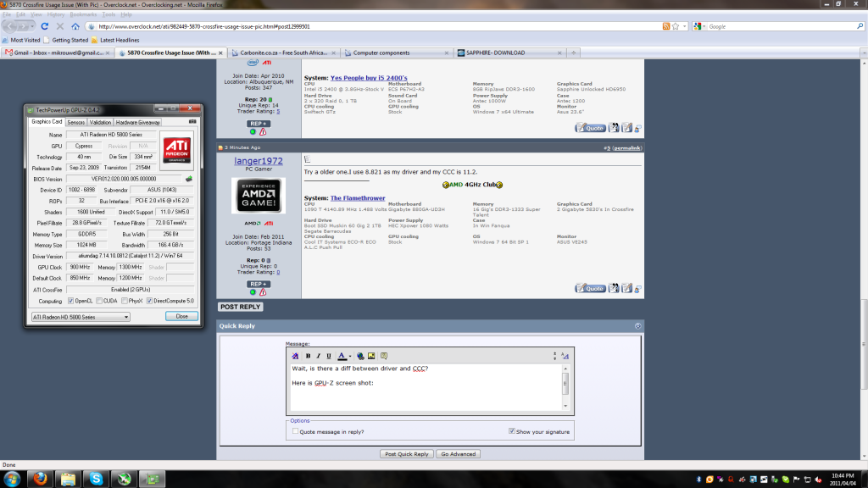868x488 pixels.
Task: Click inside the Quick Reply message text area
Action: [x=426, y=387]
